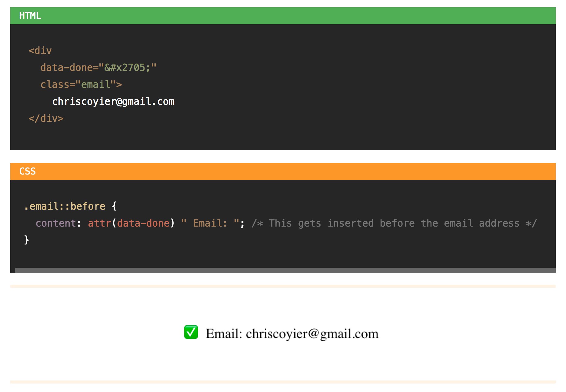Click the green checkmark emoji in output

[x=191, y=332]
